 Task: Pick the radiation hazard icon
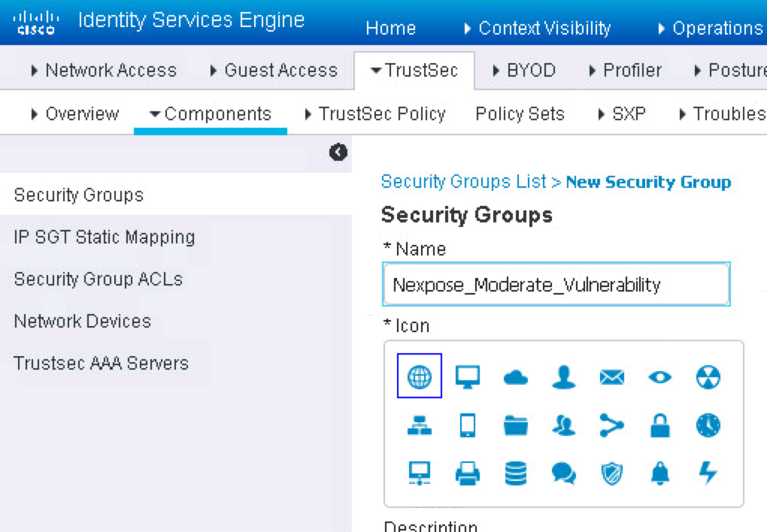(x=708, y=377)
